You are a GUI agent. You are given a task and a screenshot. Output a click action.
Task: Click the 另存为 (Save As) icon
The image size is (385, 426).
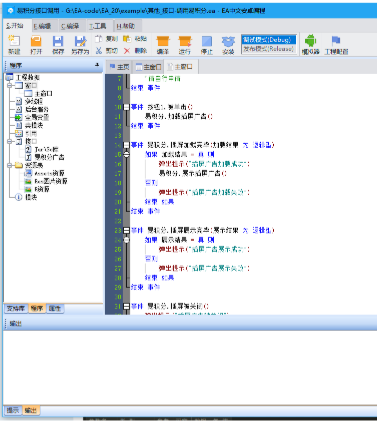tap(80, 41)
